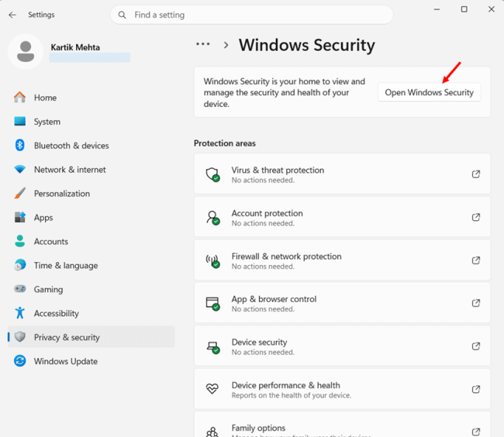
Task: Click the breadcrumb chevron arrow
Action: click(226, 45)
